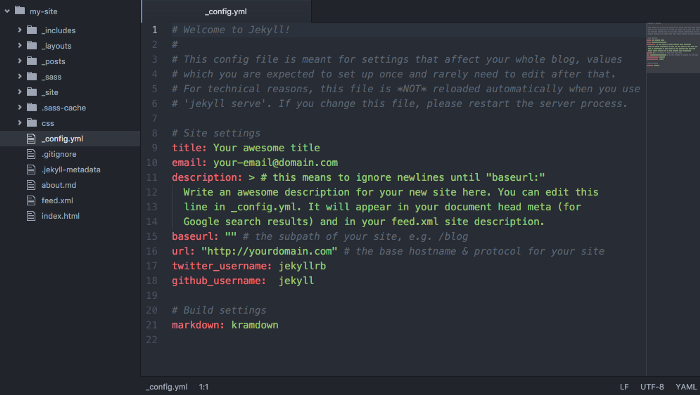Click the _config.yml path in status bar
Image resolution: width=700 pixels, height=395 pixels.
pyautogui.click(x=167, y=387)
